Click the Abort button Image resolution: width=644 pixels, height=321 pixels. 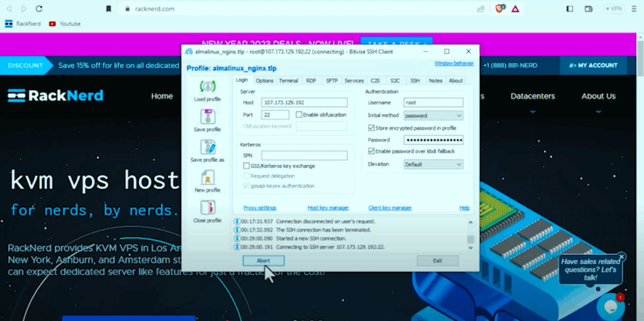coord(264,261)
